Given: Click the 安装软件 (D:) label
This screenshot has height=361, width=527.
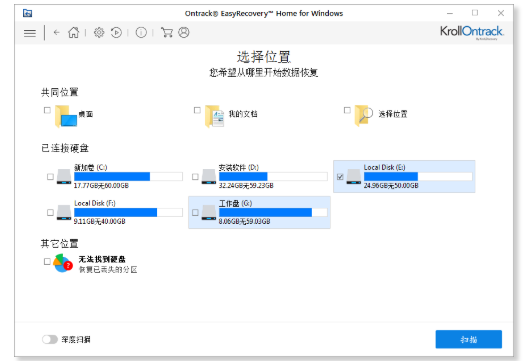Looking at the screenshot, I should [x=239, y=167].
